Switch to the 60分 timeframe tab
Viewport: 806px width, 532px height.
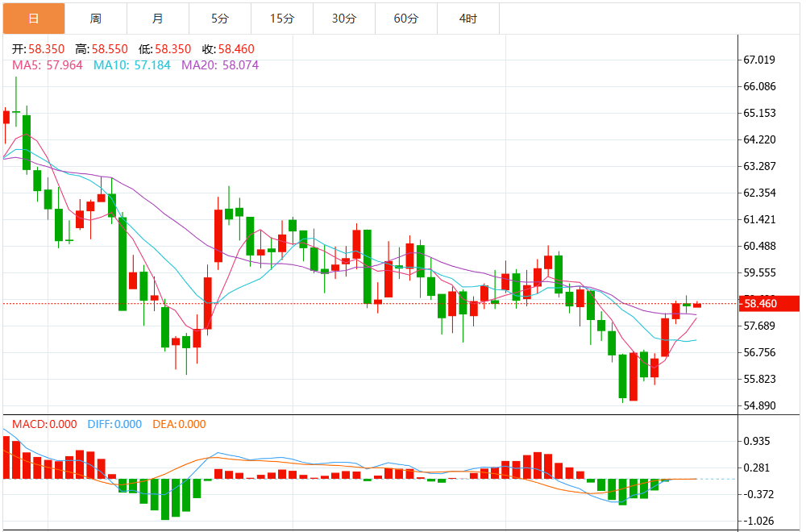(406, 19)
